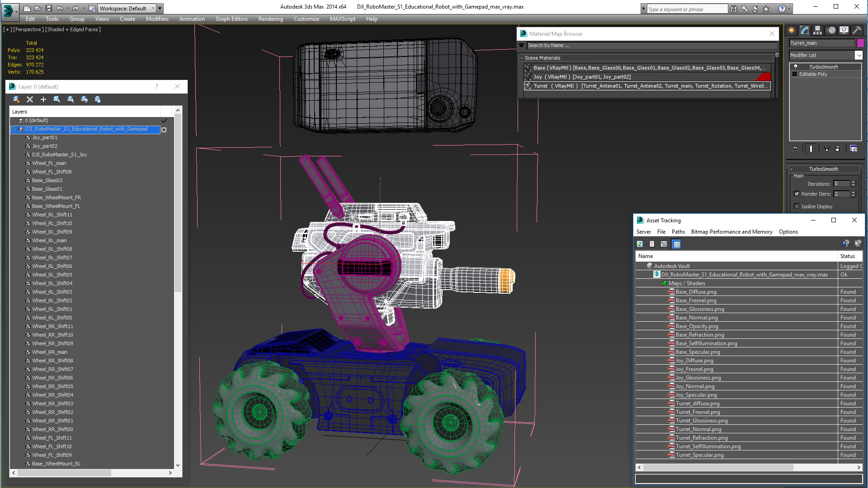The image size is (868, 488).
Task: Click the Search by Name field in Material Browser
Action: coord(651,46)
